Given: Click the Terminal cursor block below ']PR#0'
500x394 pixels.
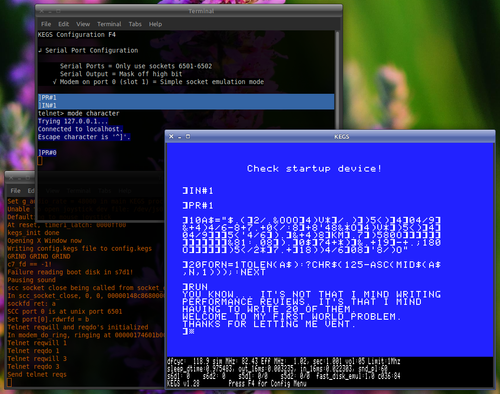Looking at the screenshot, I should (40, 161).
